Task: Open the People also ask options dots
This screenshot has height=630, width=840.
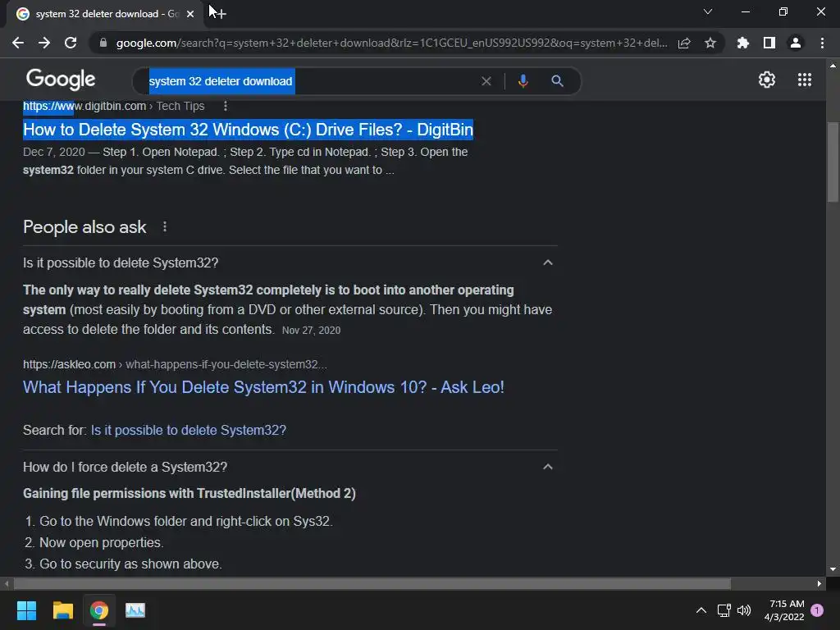Action: (165, 227)
